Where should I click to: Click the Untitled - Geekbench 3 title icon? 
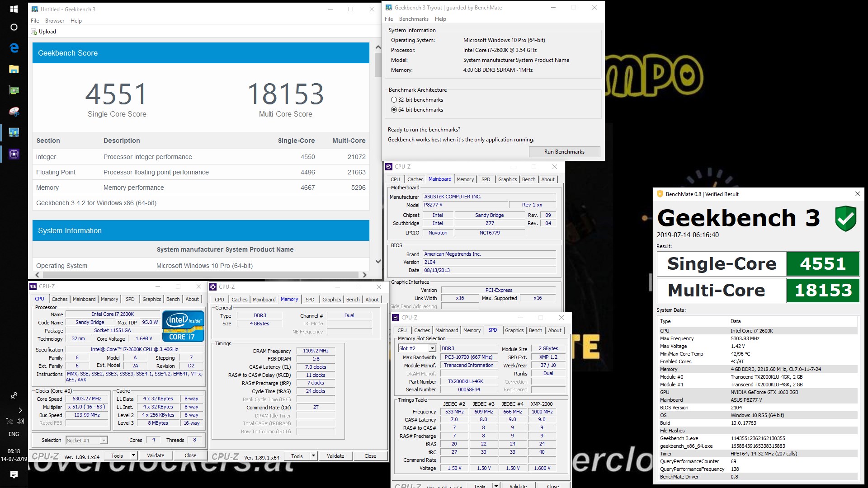point(35,9)
